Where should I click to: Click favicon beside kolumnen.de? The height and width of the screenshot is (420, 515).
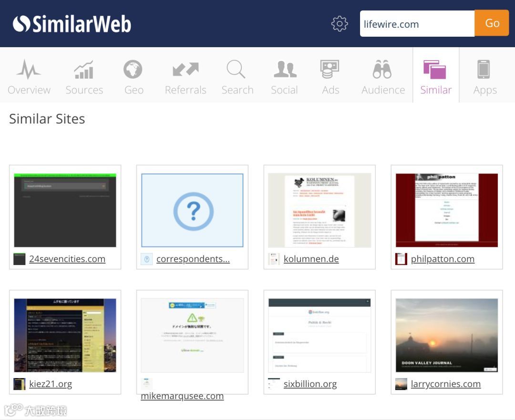click(274, 259)
